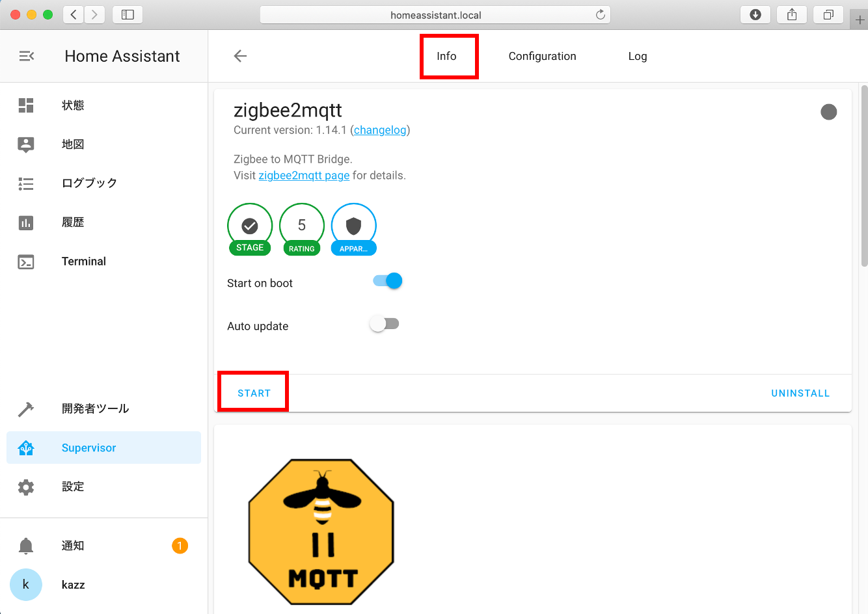The image size is (868, 614).
Task: Enable the Auto update switch
Action: pyautogui.click(x=384, y=324)
